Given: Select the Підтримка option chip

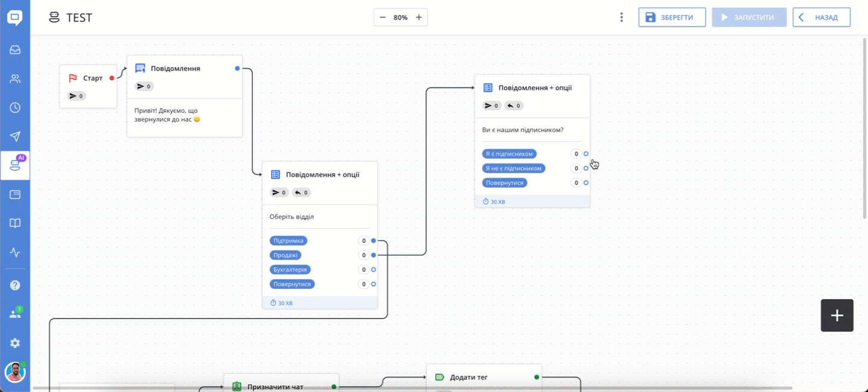Looking at the screenshot, I should pos(289,241).
